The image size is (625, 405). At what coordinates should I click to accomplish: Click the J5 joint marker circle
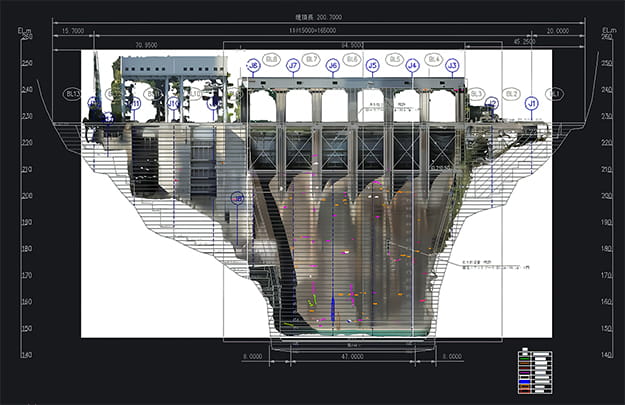[372, 65]
